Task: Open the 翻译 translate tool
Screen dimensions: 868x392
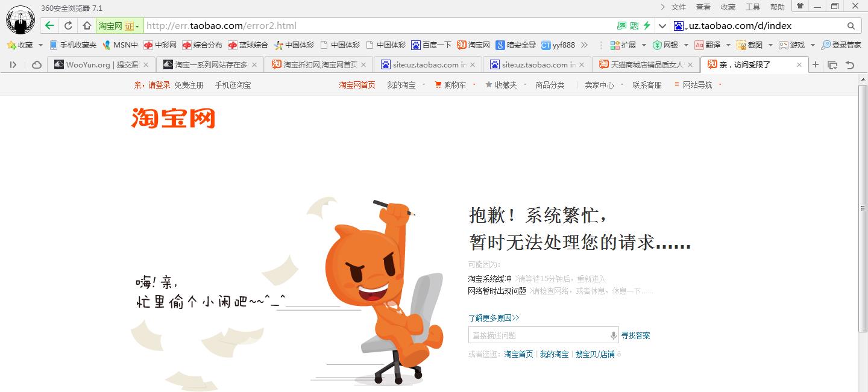Action: 708,45
